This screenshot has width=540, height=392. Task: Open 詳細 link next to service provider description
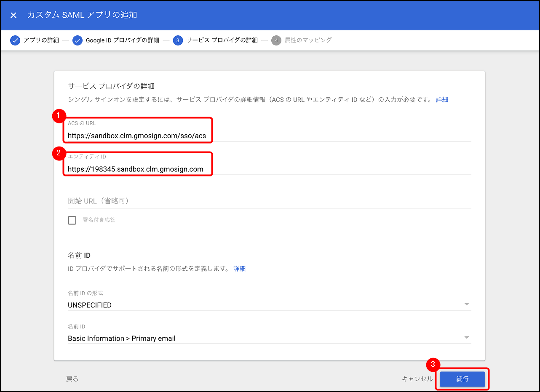point(442,100)
